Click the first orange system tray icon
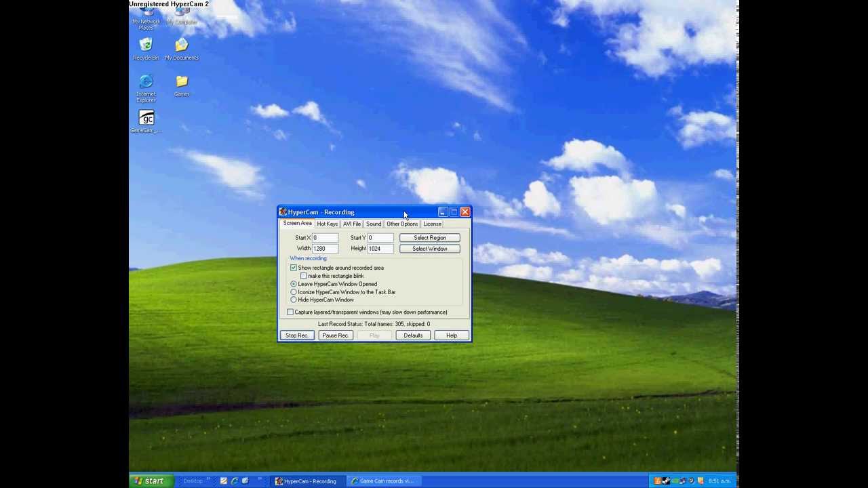868x488 pixels. point(657,481)
